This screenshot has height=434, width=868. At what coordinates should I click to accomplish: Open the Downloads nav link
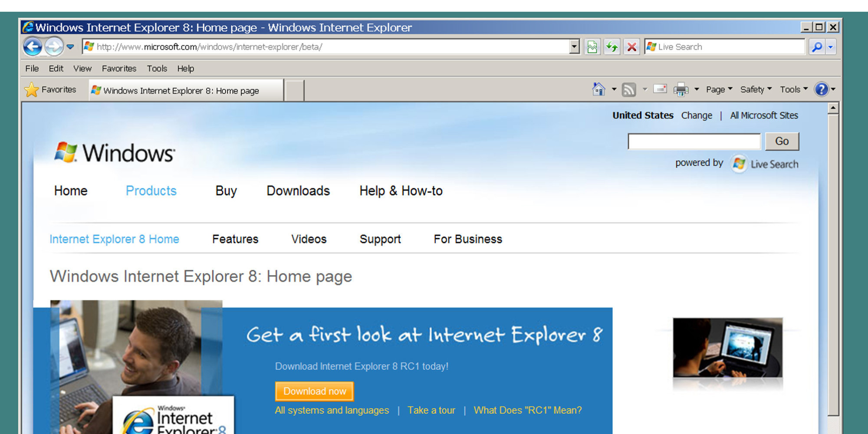click(298, 191)
